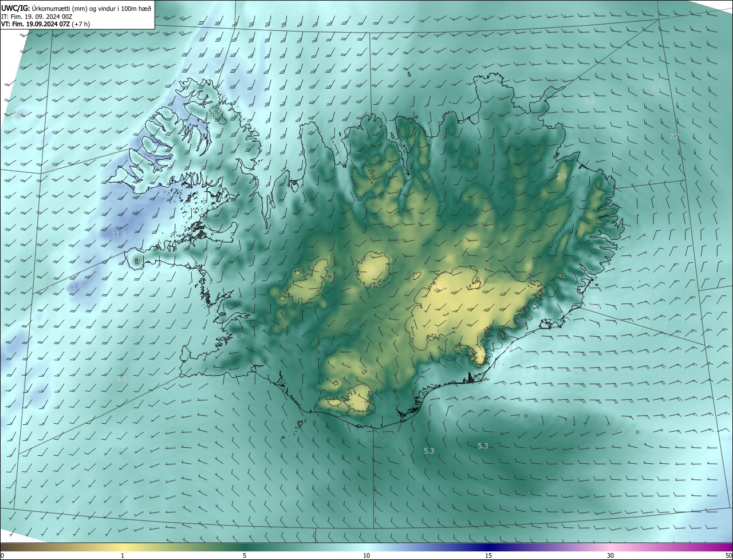Click the 50 tick on the color scale
This screenshot has width=733, height=560.
coord(728,555)
